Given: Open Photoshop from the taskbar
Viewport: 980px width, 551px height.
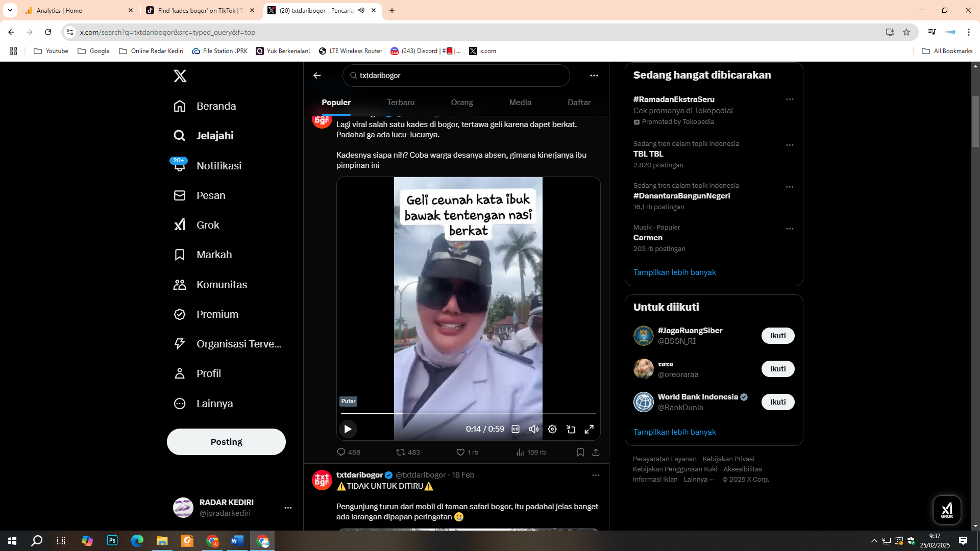Looking at the screenshot, I should [112, 541].
